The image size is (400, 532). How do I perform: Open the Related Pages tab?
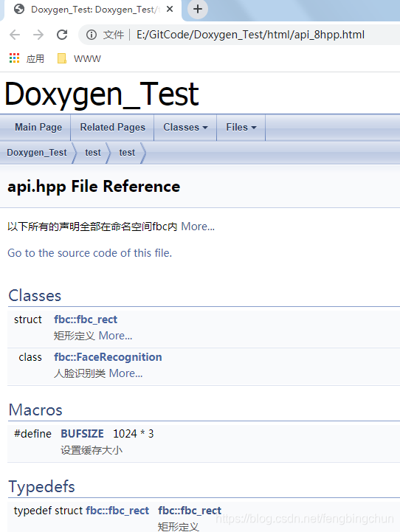pos(113,127)
